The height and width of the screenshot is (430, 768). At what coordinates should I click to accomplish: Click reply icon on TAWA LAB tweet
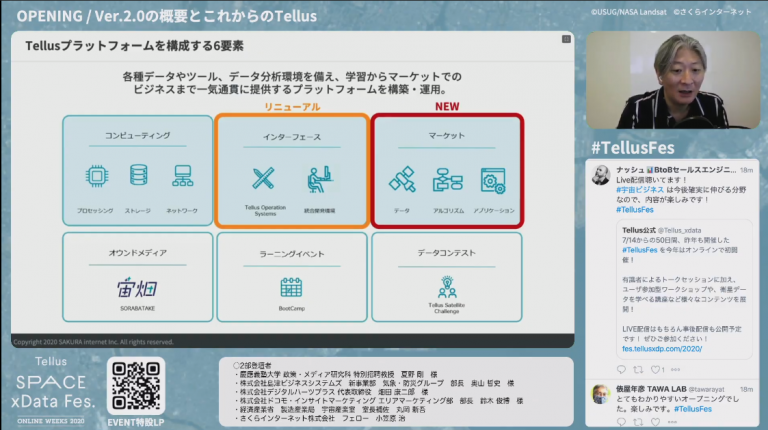coord(621,422)
